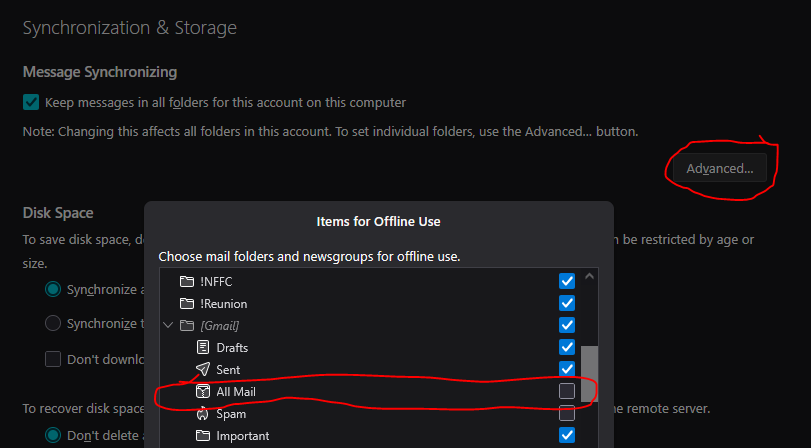Click the !Reunion folder icon

pyautogui.click(x=185, y=303)
